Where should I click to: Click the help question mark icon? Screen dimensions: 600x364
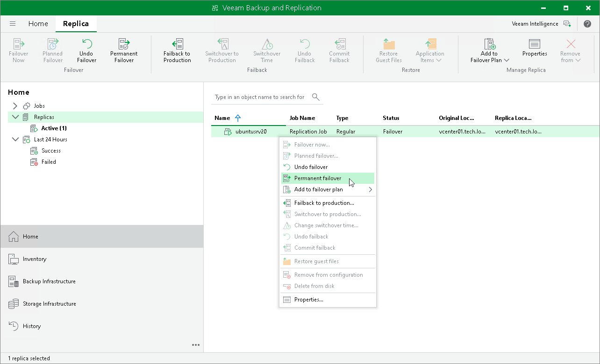click(587, 24)
